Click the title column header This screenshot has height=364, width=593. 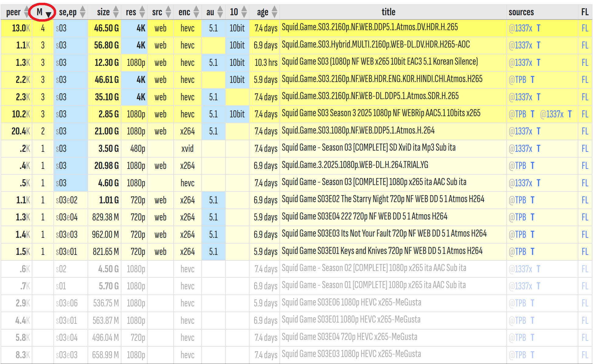click(x=388, y=12)
